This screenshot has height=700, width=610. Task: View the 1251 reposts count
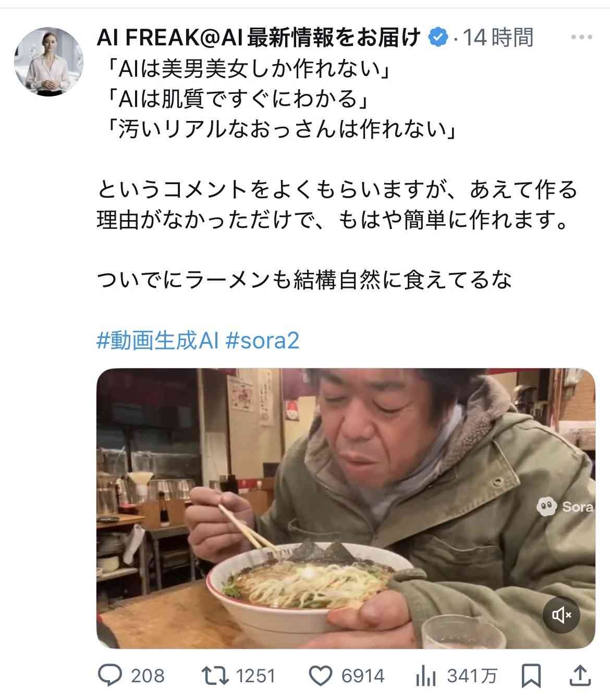pos(255,677)
